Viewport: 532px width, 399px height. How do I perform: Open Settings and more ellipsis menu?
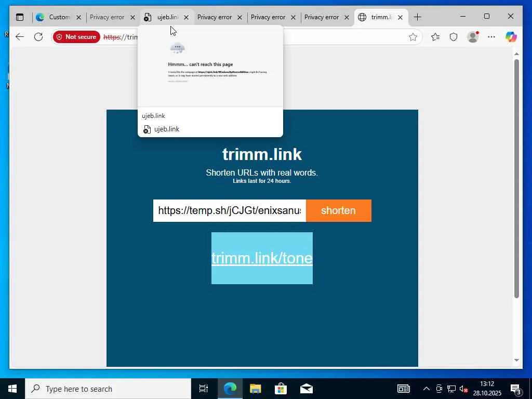coord(491,37)
